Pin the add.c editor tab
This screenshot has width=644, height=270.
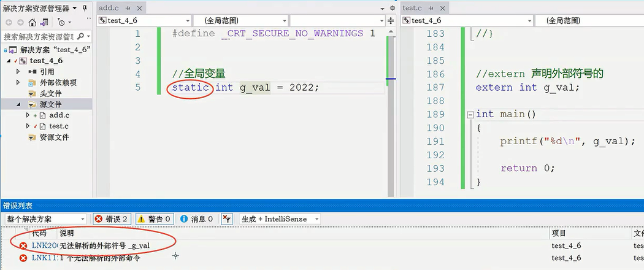(x=128, y=8)
